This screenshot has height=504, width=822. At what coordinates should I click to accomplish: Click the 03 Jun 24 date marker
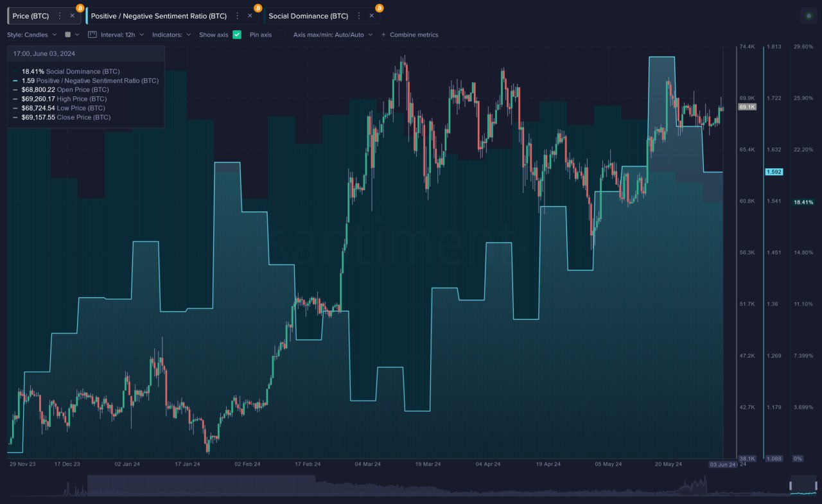click(x=722, y=464)
